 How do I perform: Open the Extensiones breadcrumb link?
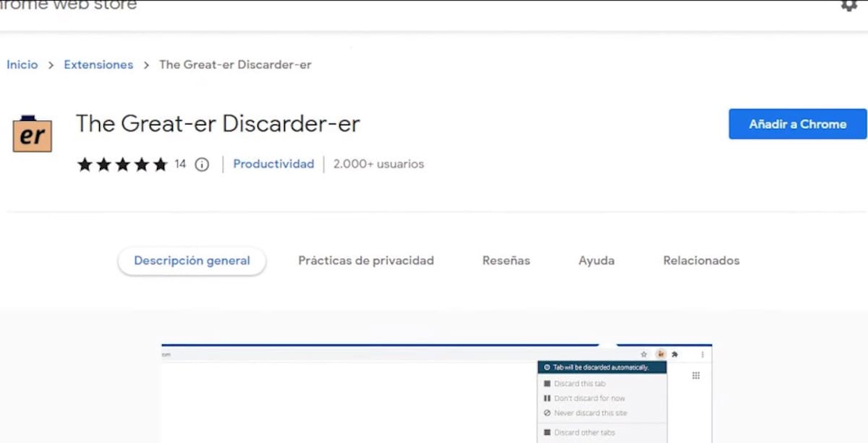[98, 64]
